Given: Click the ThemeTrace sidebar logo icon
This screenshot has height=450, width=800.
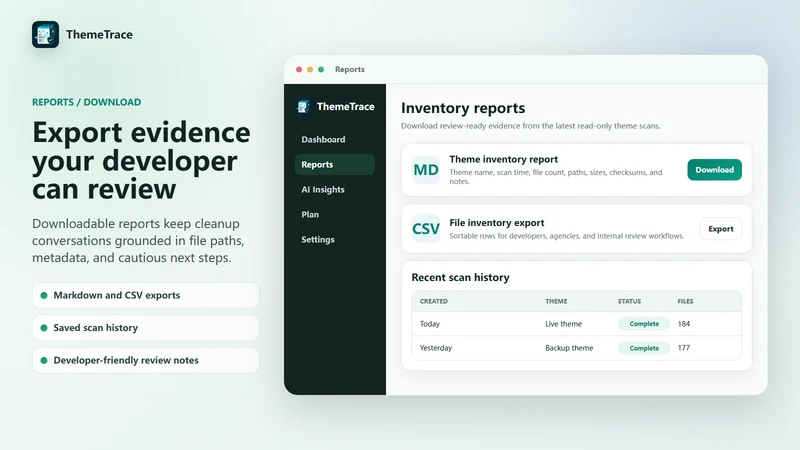Looking at the screenshot, I should (x=303, y=106).
